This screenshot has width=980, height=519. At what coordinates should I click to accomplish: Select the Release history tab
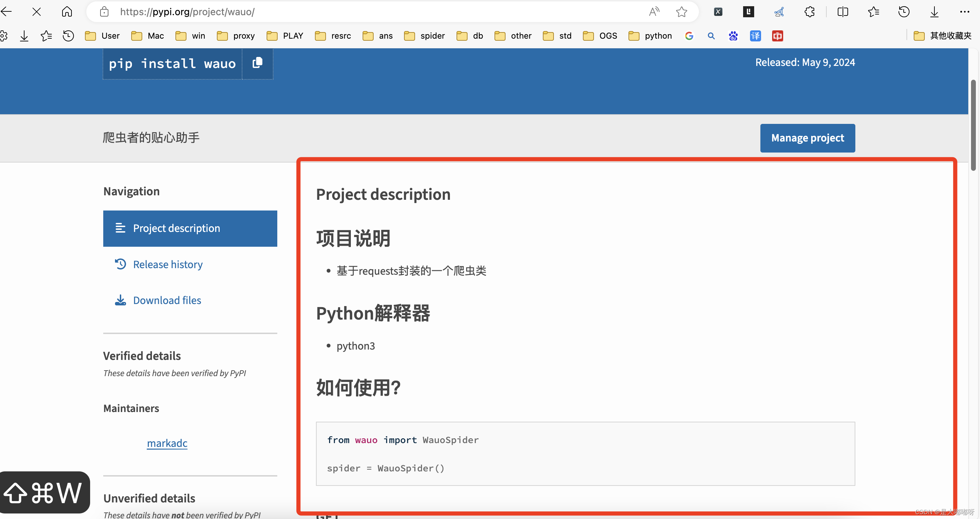(167, 264)
